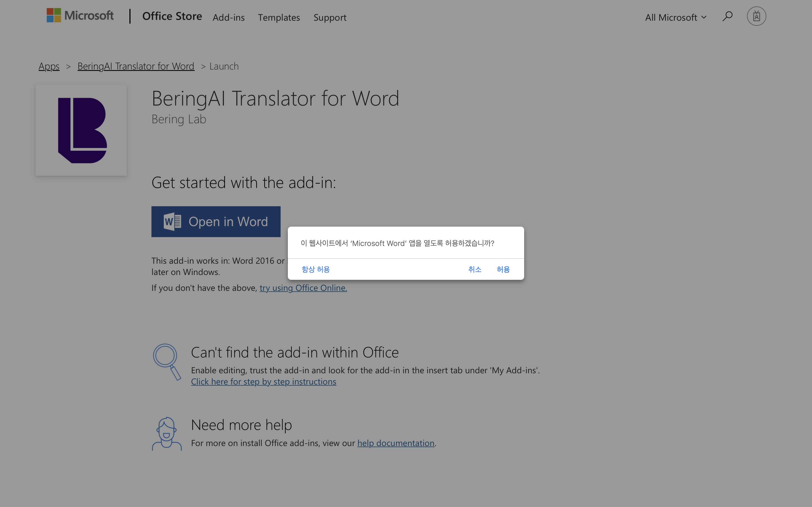
Task: Click 허용 to allow opening Word
Action: click(x=503, y=269)
